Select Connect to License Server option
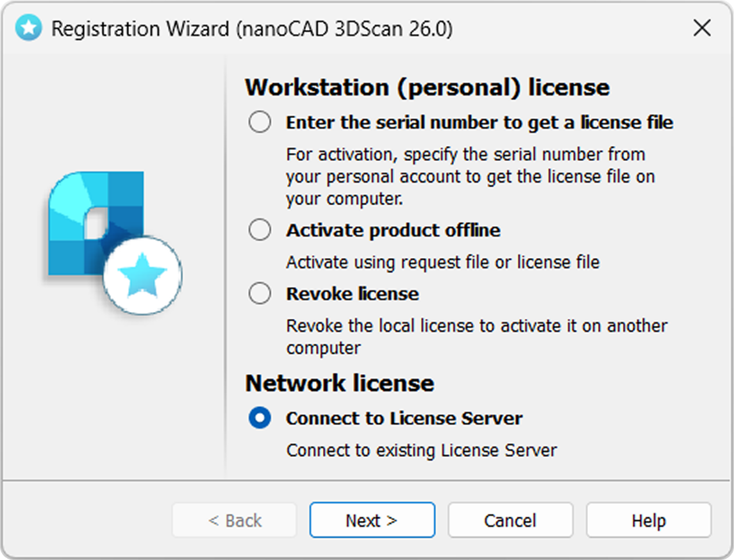The height and width of the screenshot is (560, 734). pyautogui.click(x=260, y=418)
